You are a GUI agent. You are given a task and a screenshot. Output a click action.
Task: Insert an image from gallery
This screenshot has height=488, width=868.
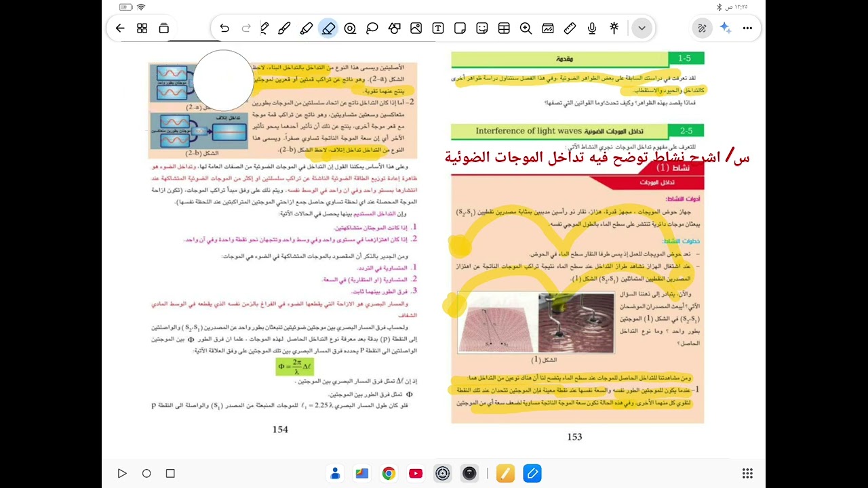tap(416, 28)
